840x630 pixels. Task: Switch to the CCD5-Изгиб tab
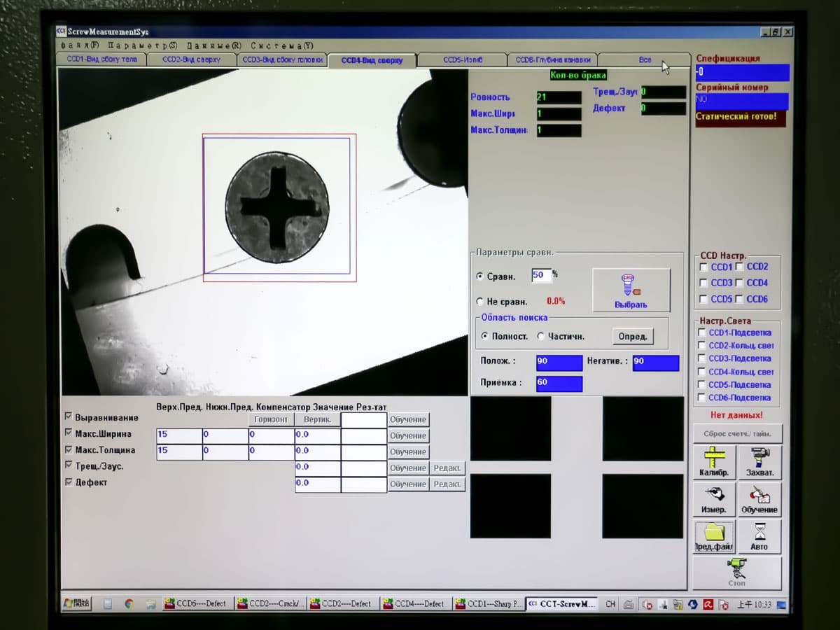point(462,59)
